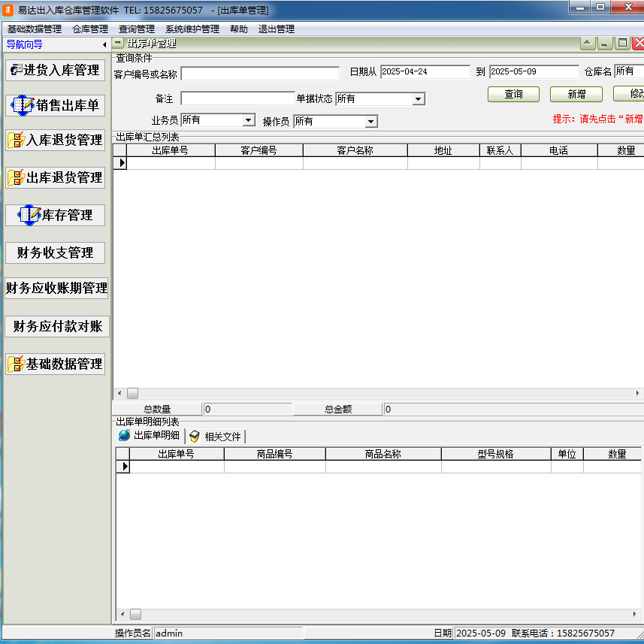Open 系统维护管理 menu
The height and width of the screenshot is (644, 644).
tap(192, 29)
